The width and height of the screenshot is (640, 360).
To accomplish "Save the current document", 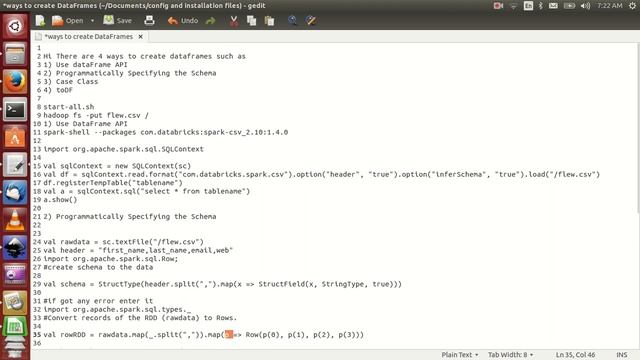I will tap(118, 20).
